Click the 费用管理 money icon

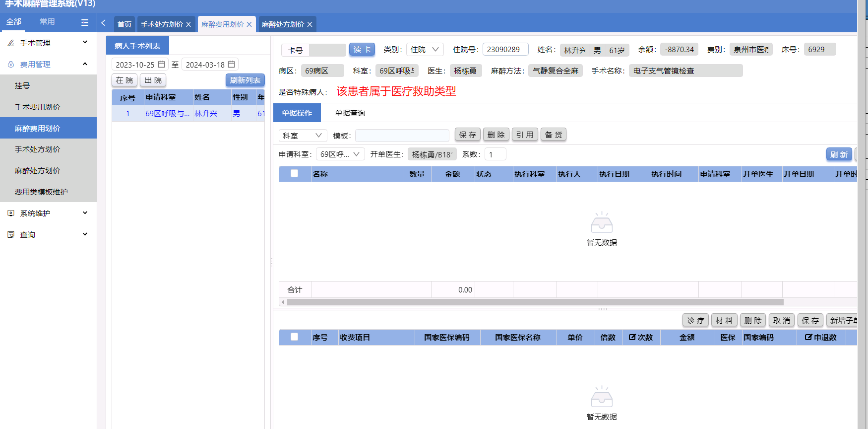(11, 65)
